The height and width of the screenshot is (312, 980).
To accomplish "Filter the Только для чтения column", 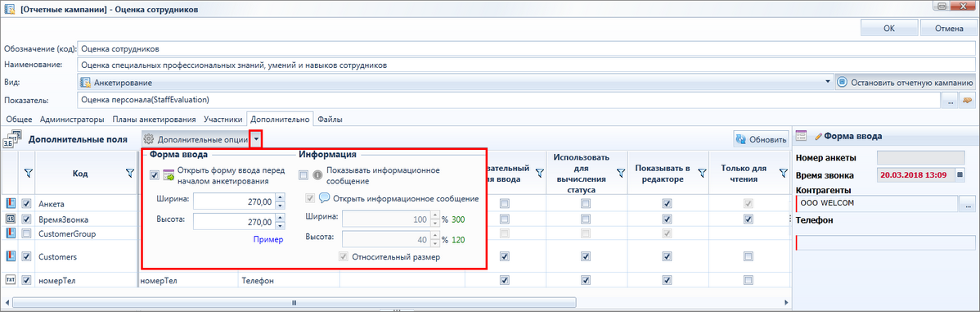I will (x=783, y=173).
